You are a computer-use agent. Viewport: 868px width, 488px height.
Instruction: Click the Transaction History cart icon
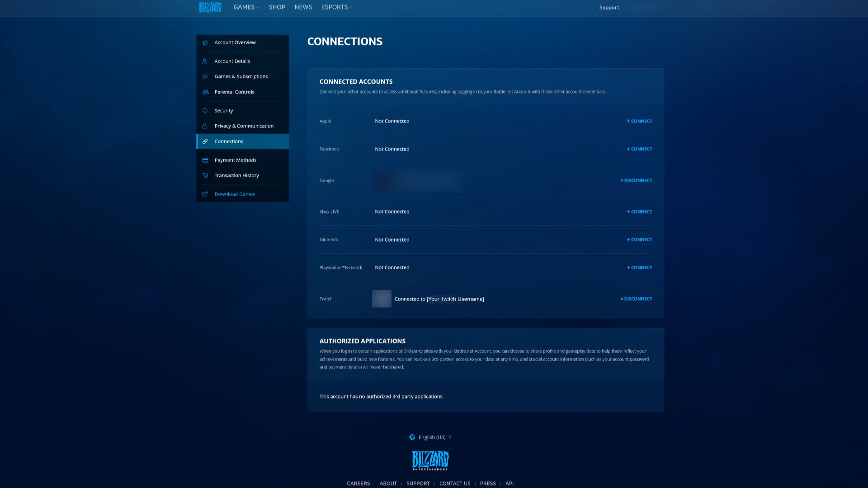click(x=206, y=175)
